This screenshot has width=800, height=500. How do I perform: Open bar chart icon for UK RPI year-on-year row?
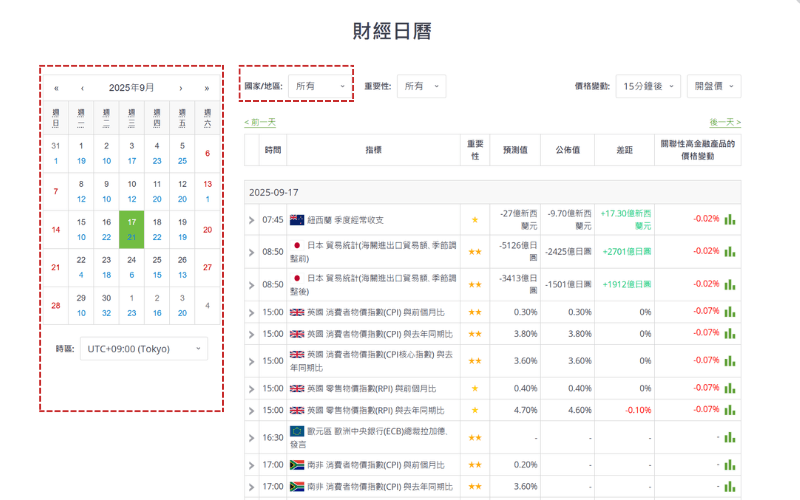click(729, 410)
